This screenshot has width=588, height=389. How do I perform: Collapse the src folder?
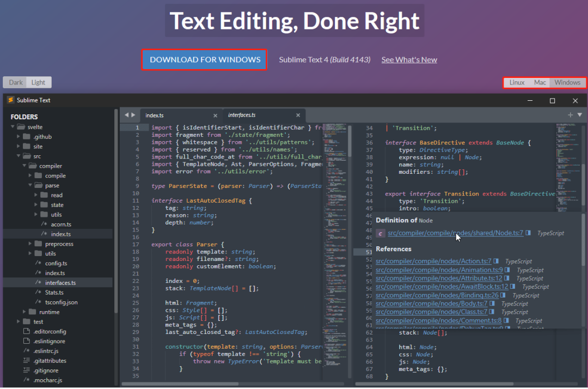(x=19, y=156)
